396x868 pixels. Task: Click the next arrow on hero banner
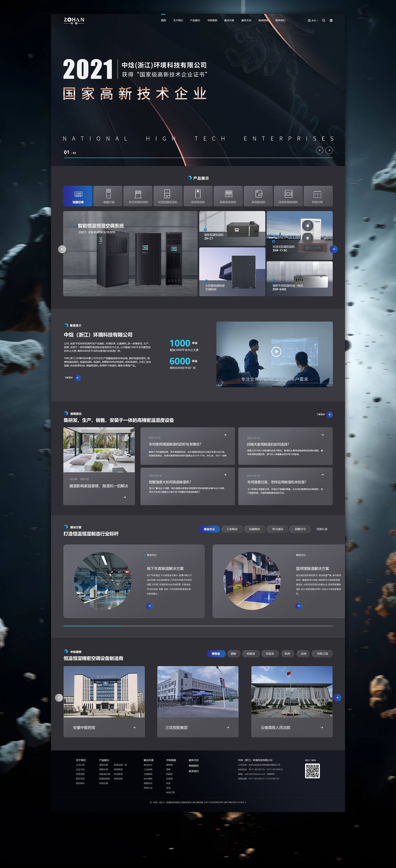329,150
